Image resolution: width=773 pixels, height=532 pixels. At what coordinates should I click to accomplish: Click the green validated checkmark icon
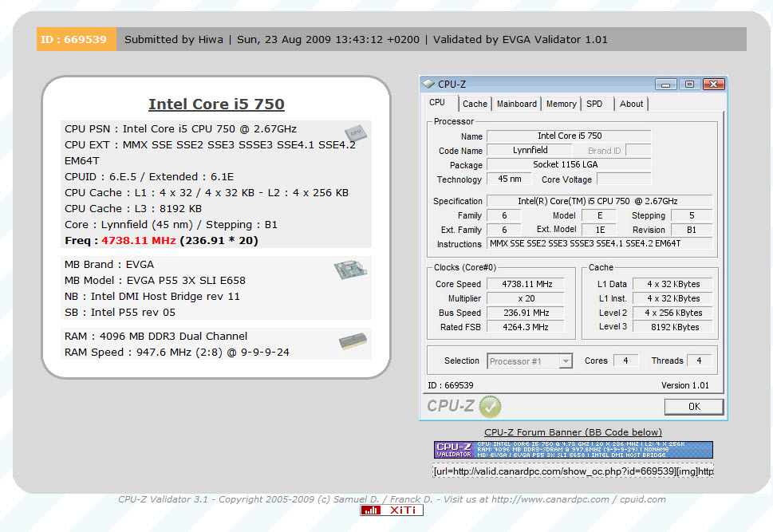coord(490,407)
